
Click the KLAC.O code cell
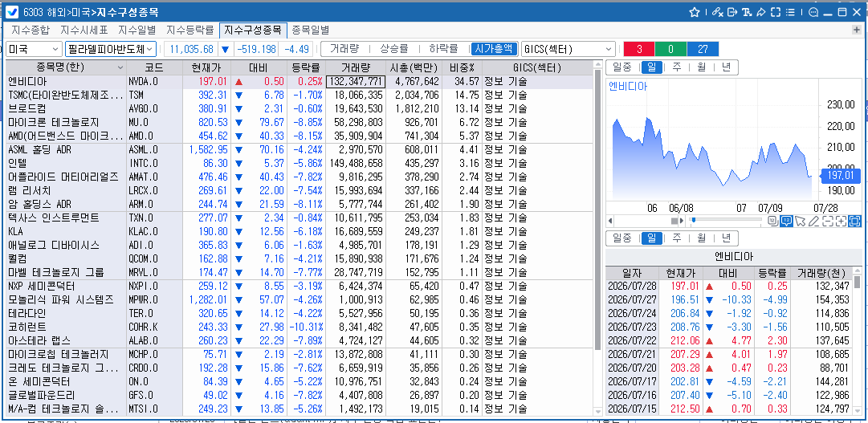coord(154,231)
